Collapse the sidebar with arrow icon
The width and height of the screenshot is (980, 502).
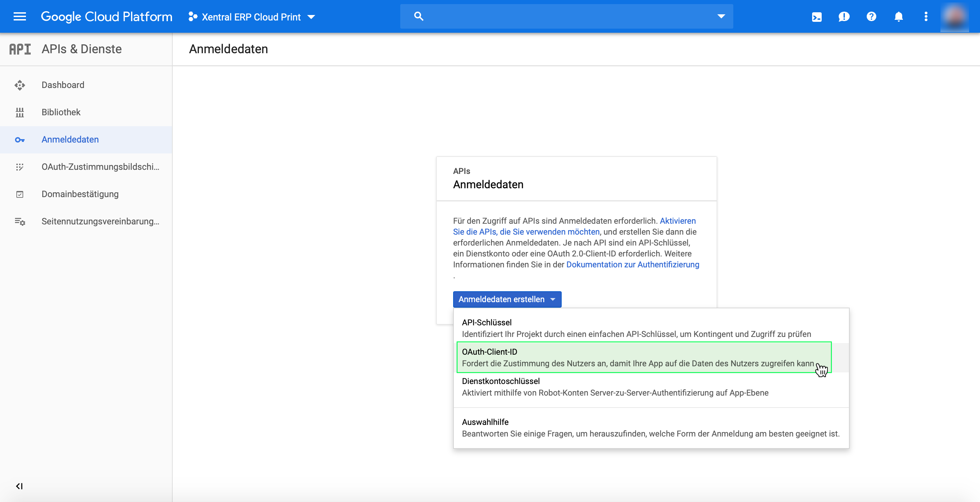pos(19,486)
